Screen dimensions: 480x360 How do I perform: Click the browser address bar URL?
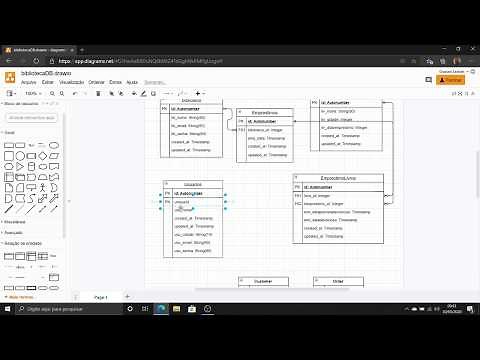coord(140,61)
